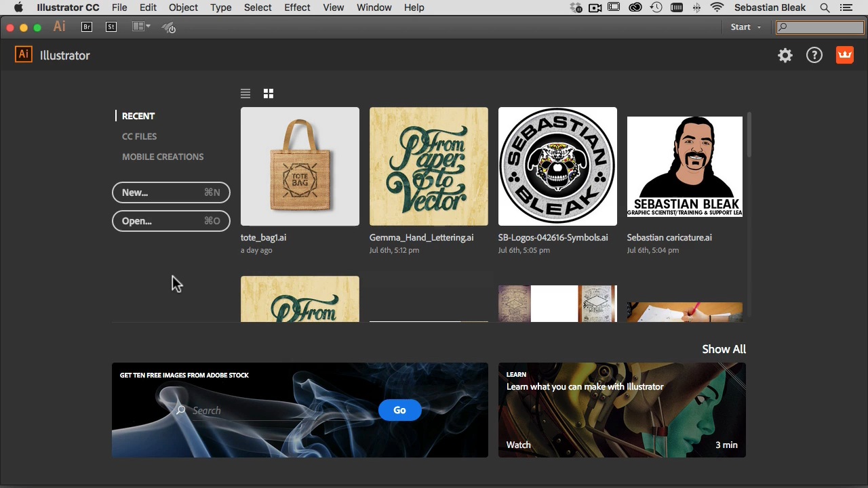Click the New... button
This screenshot has height=488, width=868.
(171, 192)
